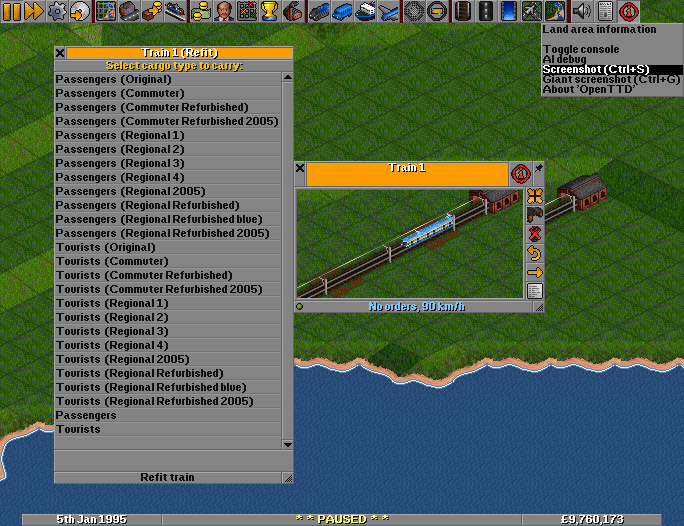Screen dimensions: 684x526
Task: Open the graphs menu
Action: tap(246, 11)
